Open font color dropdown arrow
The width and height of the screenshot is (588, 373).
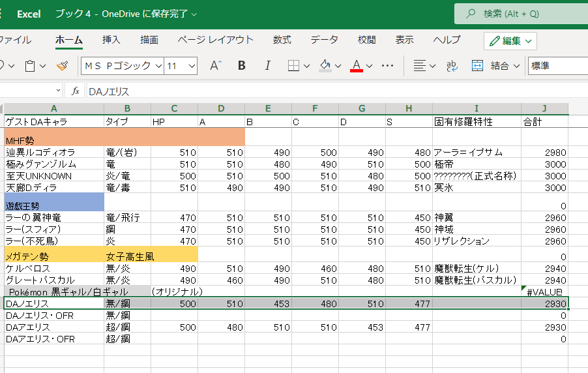pyautogui.click(x=370, y=66)
